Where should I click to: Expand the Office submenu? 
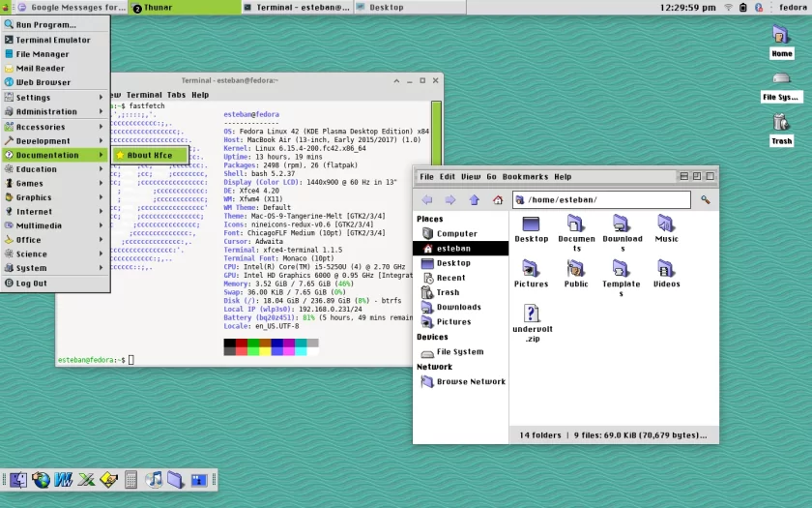coord(55,240)
